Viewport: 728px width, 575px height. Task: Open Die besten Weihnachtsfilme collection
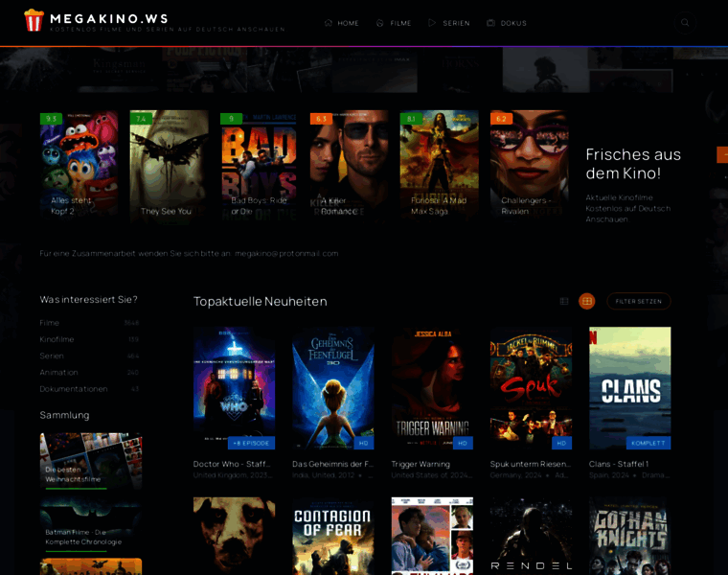(x=91, y=460)
